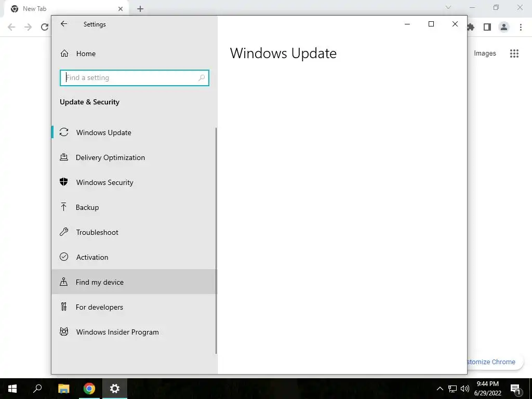Click Settings gear in taskbar
This screenshot has height=399, width=532.
(115, 389)
